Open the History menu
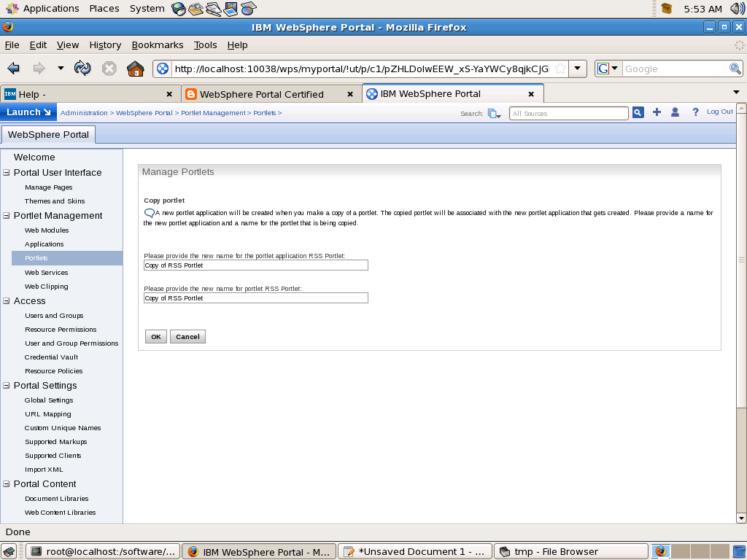Viewport: 747px width, 560px height. pos(105,44)
